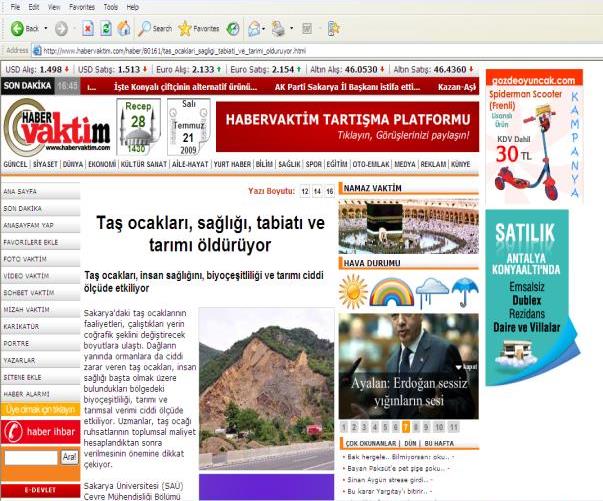Click KARİKATÜR in the sidebar
The height and width of the screenshot is (501, 603).
pos(40,326)
